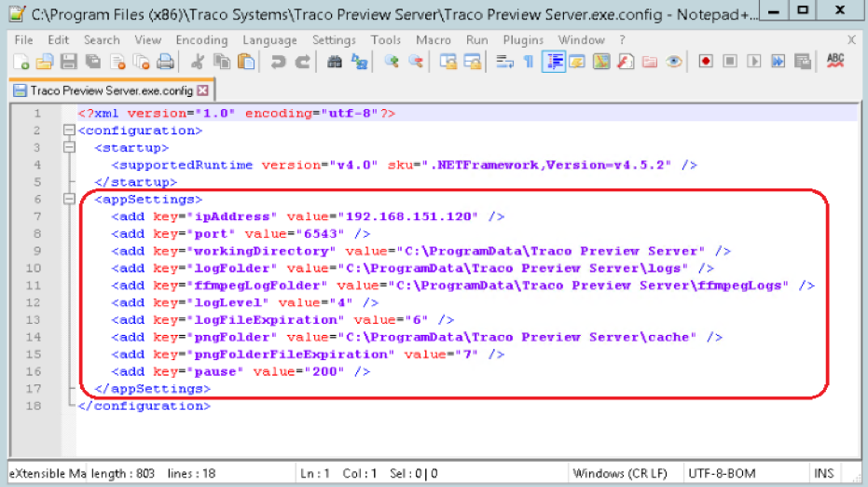Save the current file with floppy icon
The image size is (868, 487).
point(69,62)
